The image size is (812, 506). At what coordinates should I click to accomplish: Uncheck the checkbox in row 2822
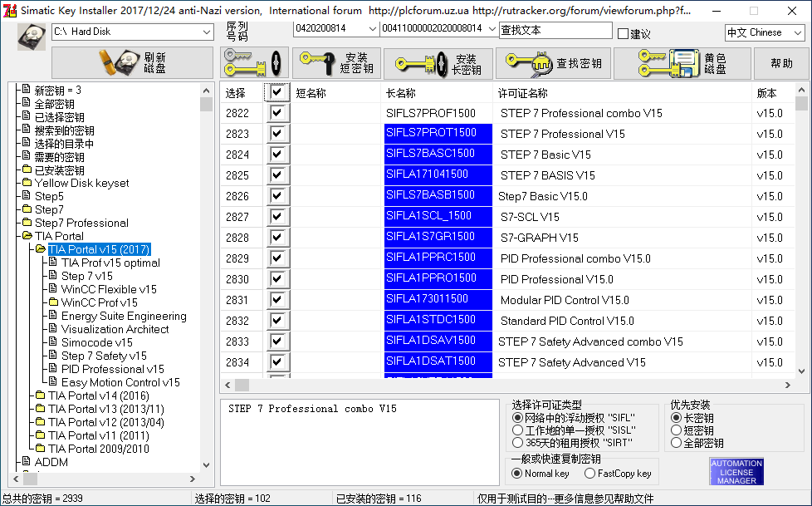(x=277, y=112)
